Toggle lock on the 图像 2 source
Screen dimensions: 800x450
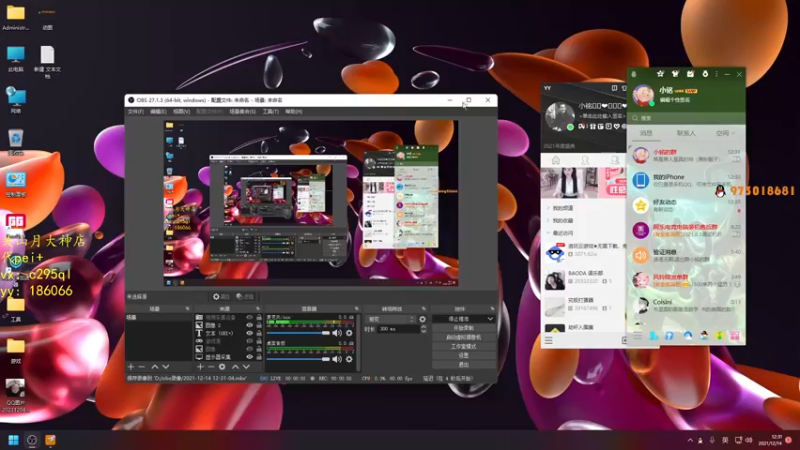click(x=259, y=325)
